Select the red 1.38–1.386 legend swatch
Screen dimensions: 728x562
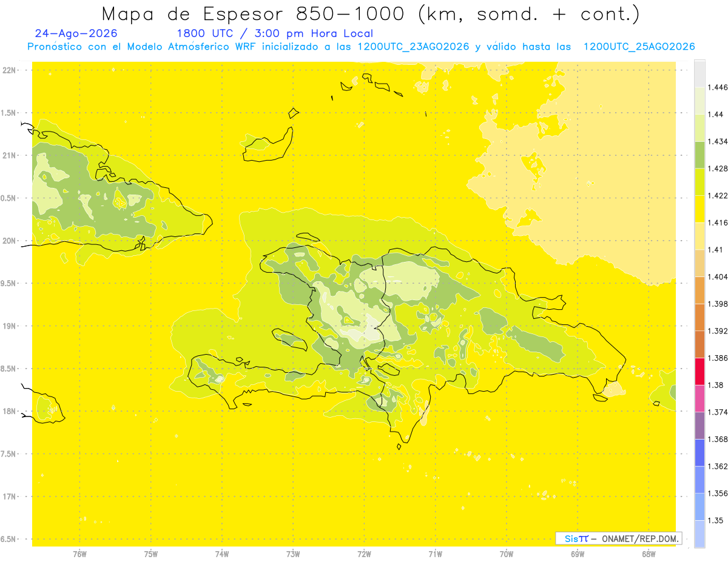[699, 371]
